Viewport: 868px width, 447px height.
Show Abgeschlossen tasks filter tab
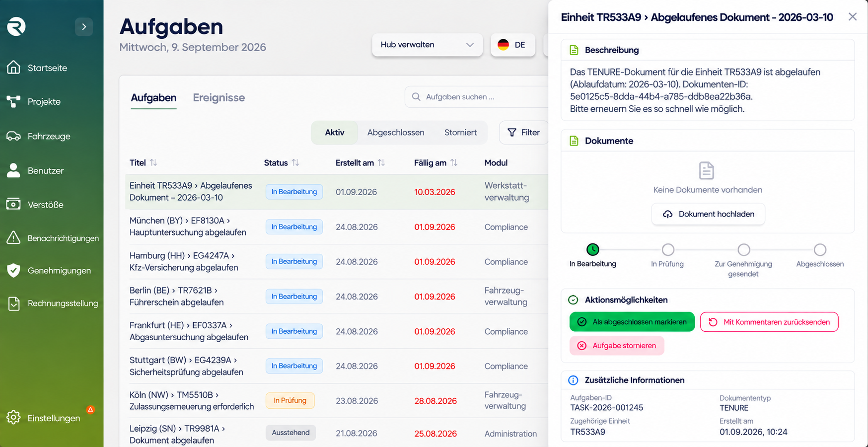[x=396, y=133]
